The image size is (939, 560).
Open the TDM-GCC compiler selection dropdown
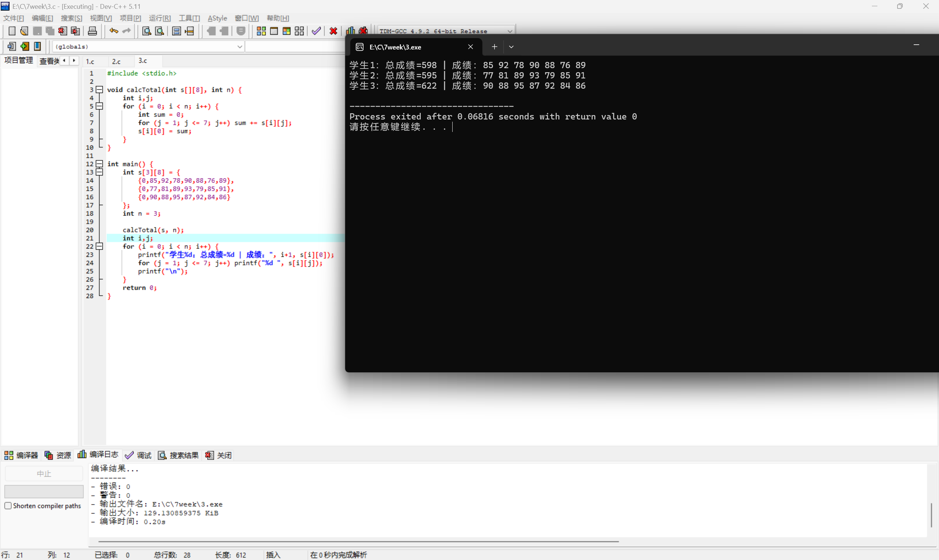(x=510, y=31)
